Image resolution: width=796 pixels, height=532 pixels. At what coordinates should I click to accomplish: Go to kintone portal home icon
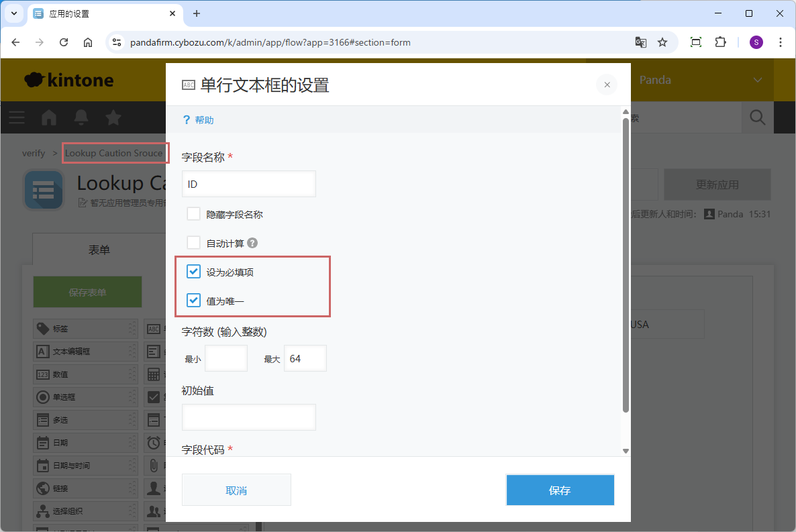[49, 117]
